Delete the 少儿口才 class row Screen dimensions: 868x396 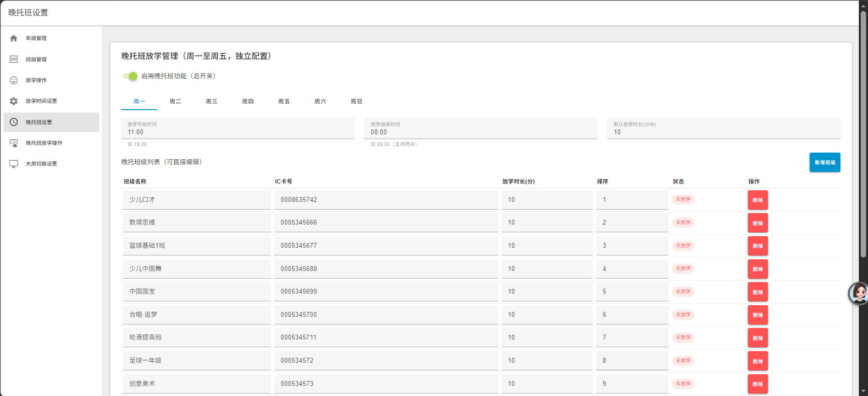click(757, 200)
